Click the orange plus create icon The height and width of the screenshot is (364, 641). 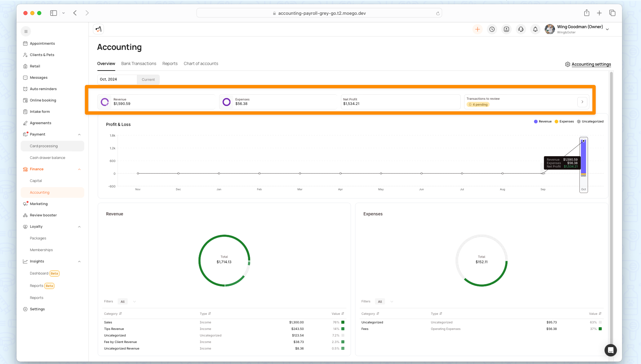coord(478,30)
